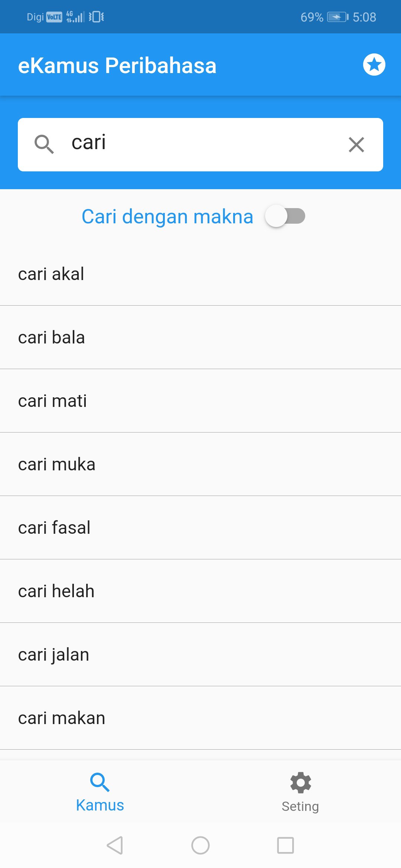The height and width of the screenshot is (868, 401).
Task: Clear the search text with the X icon
Action: pos(356,145)
